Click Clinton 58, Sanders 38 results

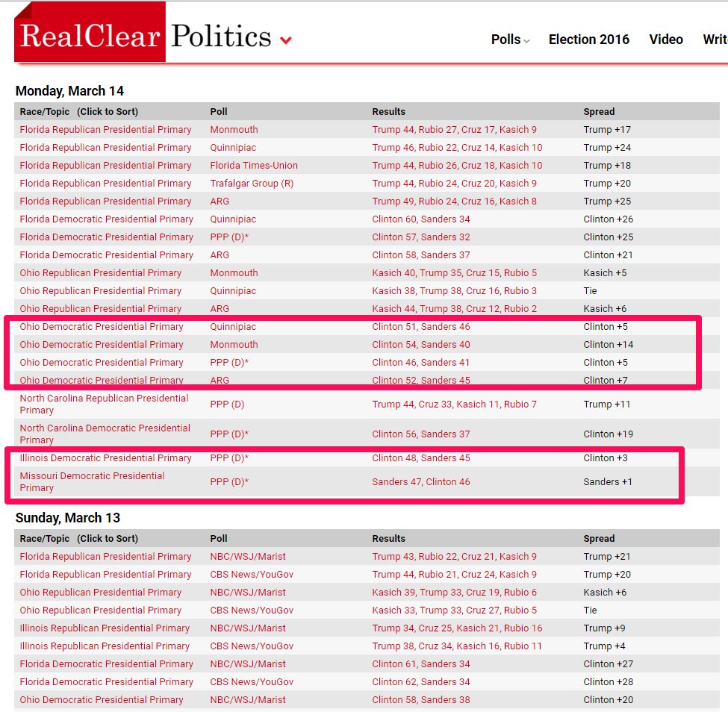(x=421, y=700)
